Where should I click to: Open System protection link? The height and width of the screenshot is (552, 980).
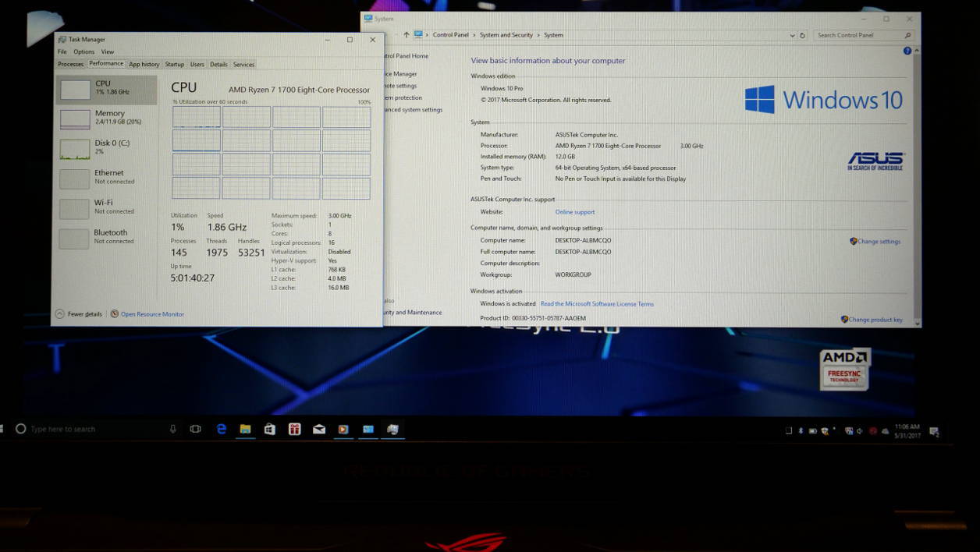point(403,97)
